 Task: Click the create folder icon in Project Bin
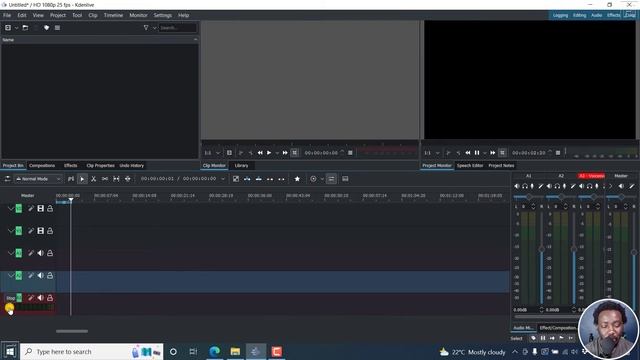pos(25,28)
